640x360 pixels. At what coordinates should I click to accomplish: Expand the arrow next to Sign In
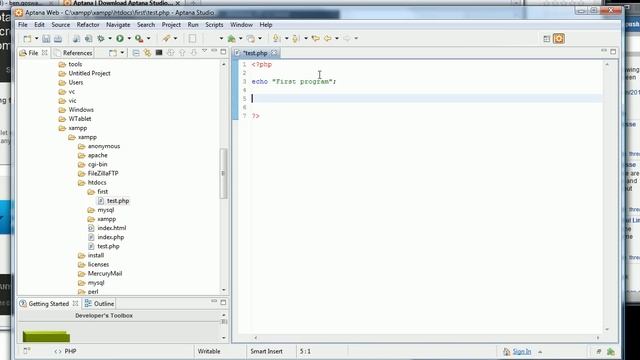coord(540,352)
